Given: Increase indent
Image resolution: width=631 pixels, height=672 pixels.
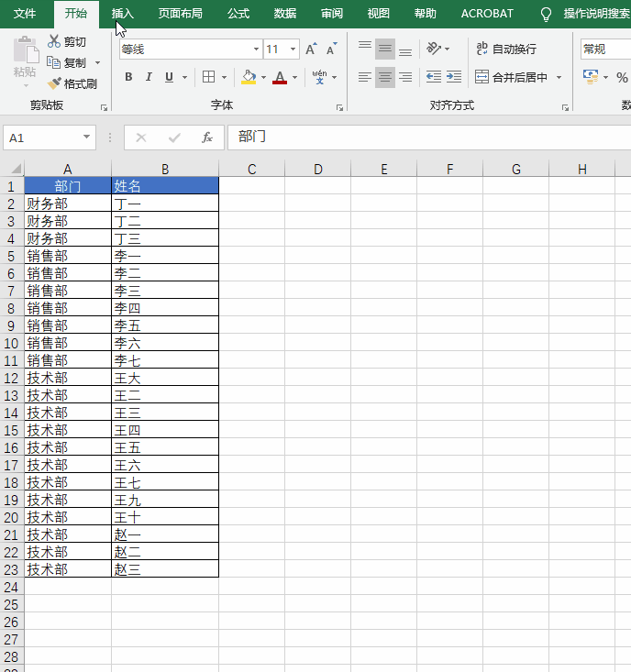Looking at the screenshot, I should pyautogui.click(x=453, y=77).
